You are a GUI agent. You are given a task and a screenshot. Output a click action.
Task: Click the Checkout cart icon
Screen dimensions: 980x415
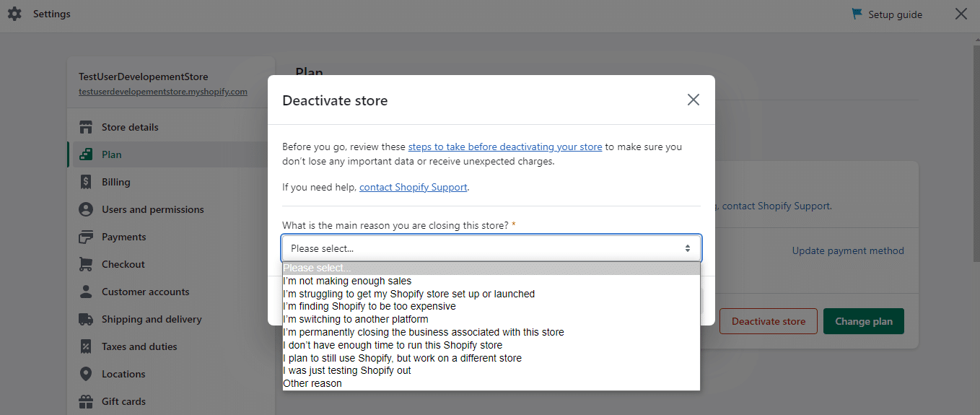(86, 264)
